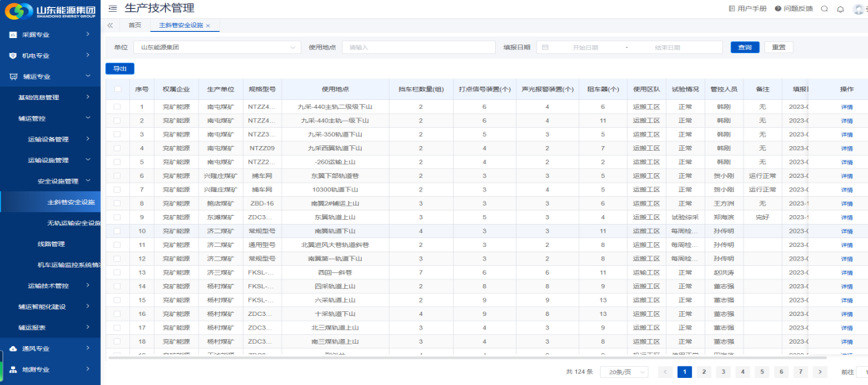Collapse the 辅运专业 sidebar section
868x385 pixels.
click(87, 77)
